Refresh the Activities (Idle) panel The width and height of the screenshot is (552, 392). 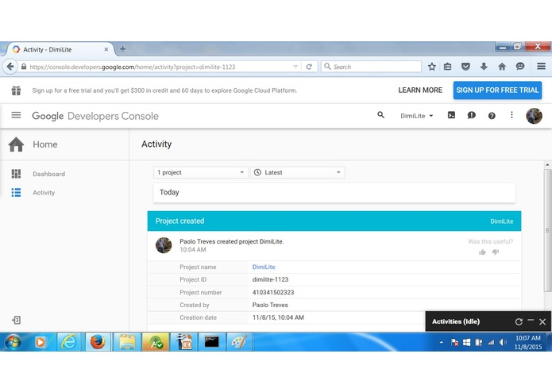[519, 321]
